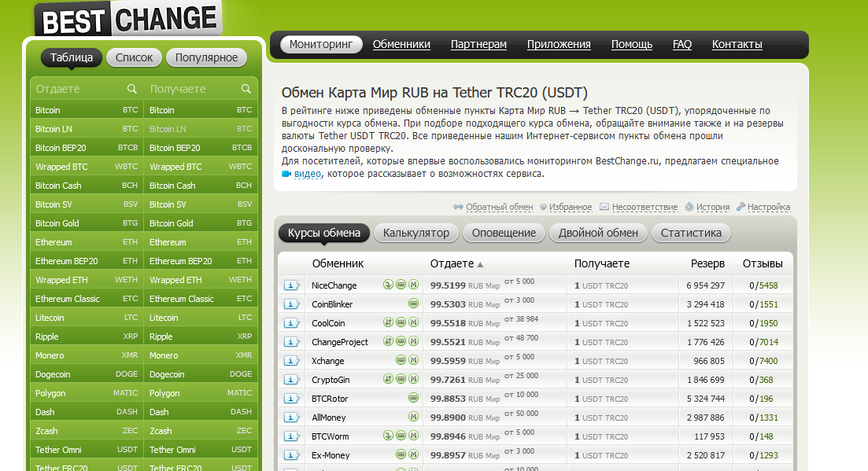
Task: Open the Статистика tab
Action: tap(691, 233)
